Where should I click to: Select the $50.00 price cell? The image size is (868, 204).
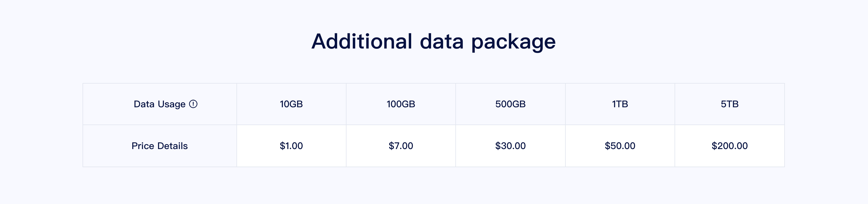pos(620,146)
